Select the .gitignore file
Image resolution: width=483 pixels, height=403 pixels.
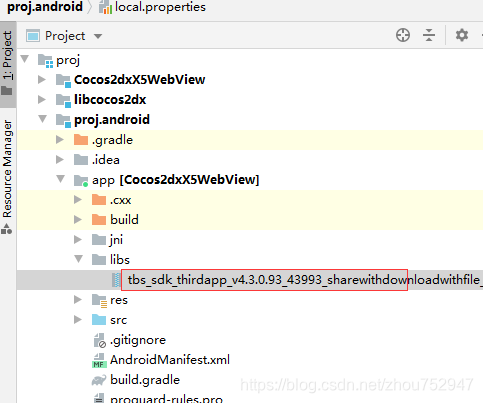(138, 340)
